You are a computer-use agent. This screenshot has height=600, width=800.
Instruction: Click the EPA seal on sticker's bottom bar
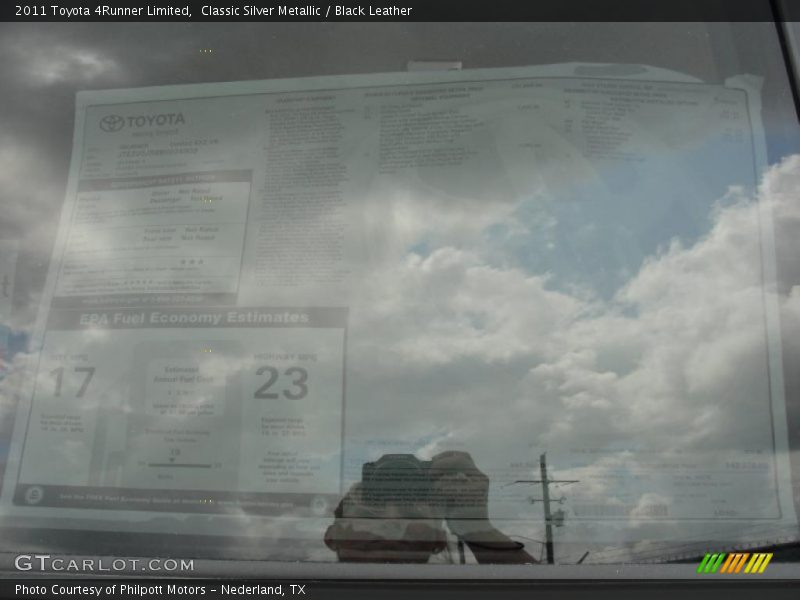coord(34,495)
